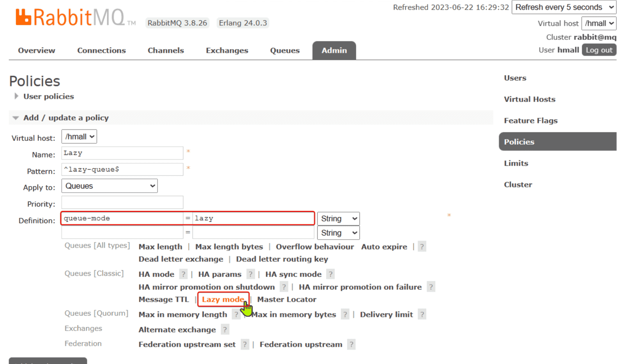Click help icon beside Max in memory bytes
Screen dimensions: 617x364
coord(345,314)
